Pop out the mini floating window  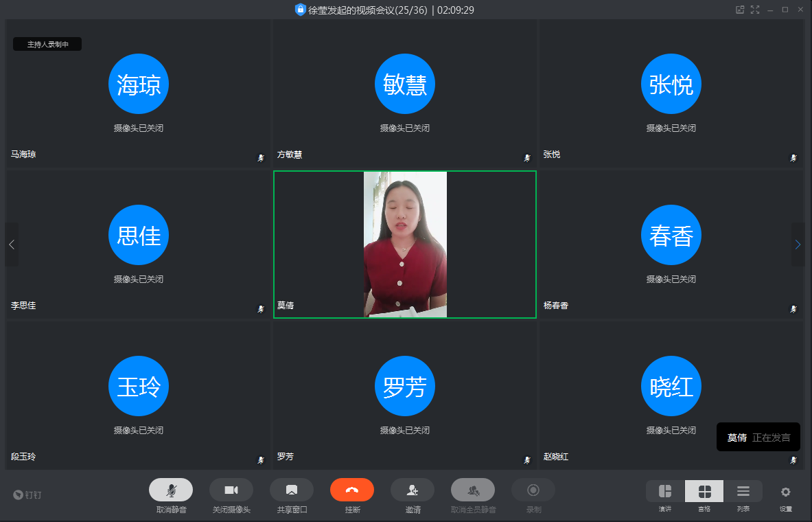coord(740,10)
